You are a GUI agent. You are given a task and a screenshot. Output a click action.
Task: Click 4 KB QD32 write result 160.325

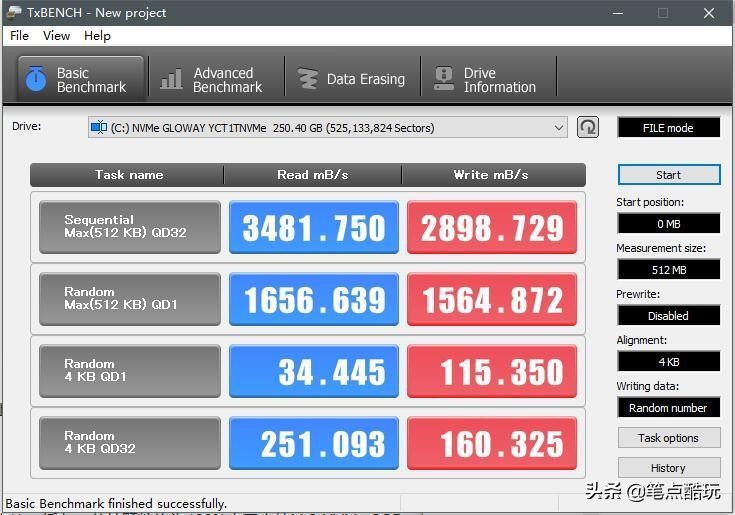pyautogui.click(x=492, y=443)
